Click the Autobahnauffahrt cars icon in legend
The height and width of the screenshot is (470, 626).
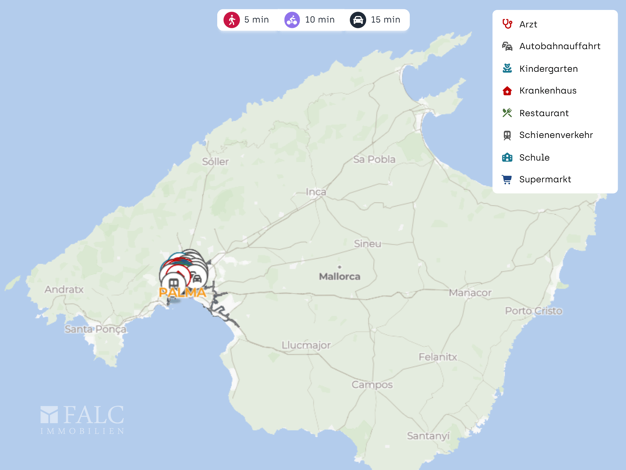[507, 46]
